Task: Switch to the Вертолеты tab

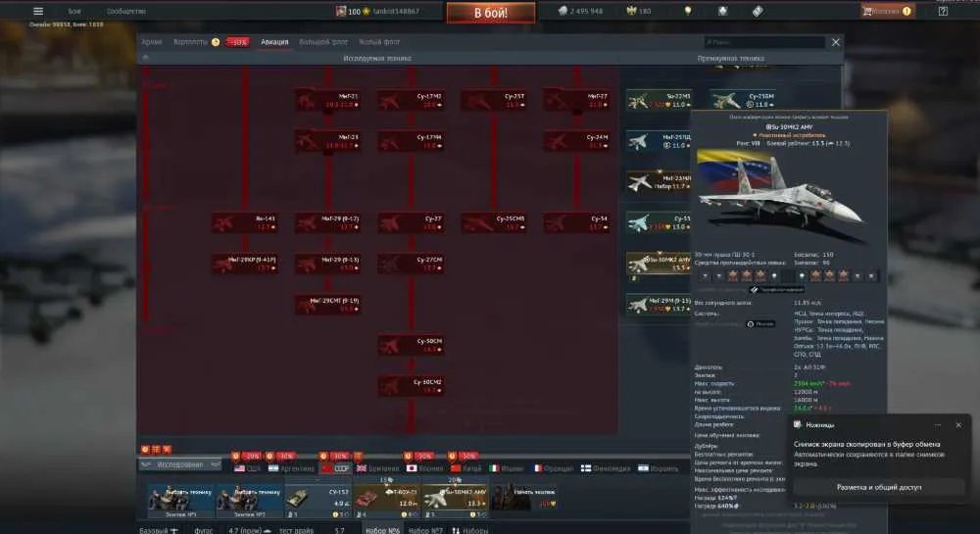Action: point(190,42)
